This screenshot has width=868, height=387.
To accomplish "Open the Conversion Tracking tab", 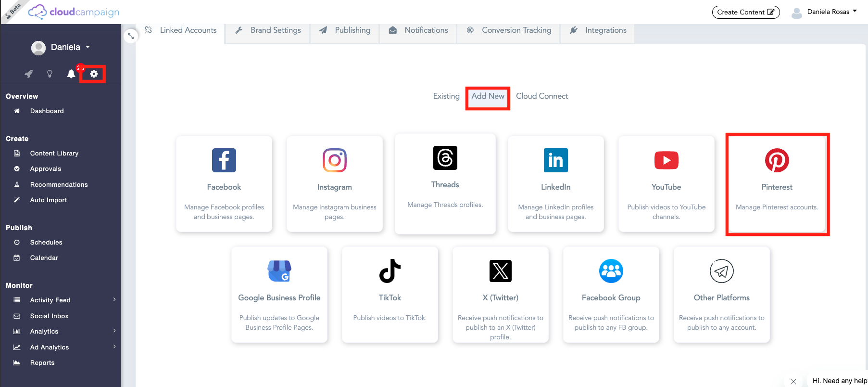I will click(509, 30).
